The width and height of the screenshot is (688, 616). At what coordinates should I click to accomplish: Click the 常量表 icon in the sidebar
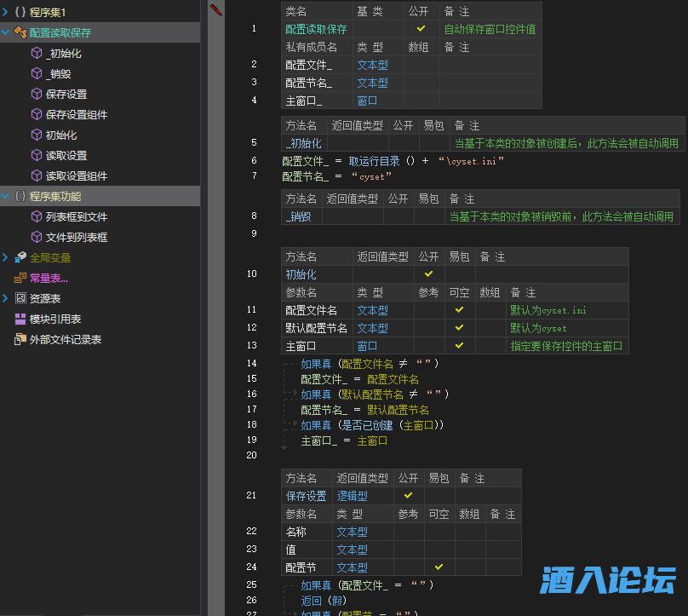(20, 278)
